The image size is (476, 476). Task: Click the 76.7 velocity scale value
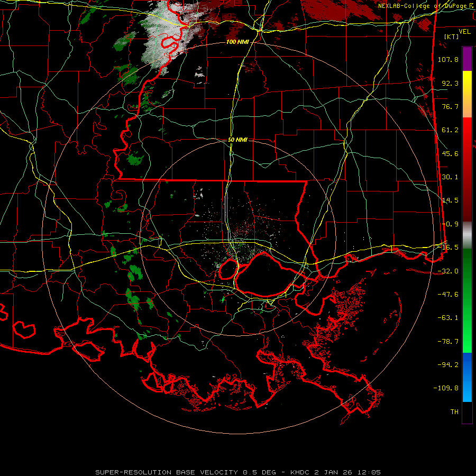[450, 106]
